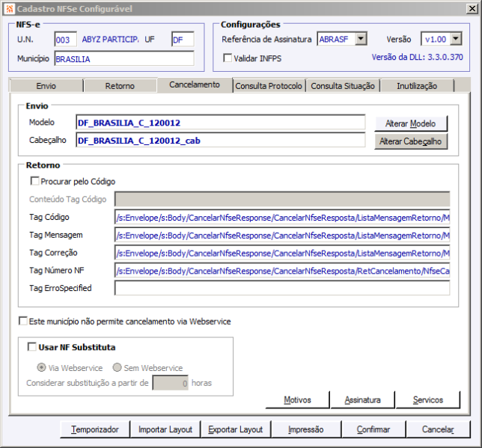Open the Consulta Situação tab
This screenshot has width=482, height=448.
pyautogui.click(x=343, y=86)
